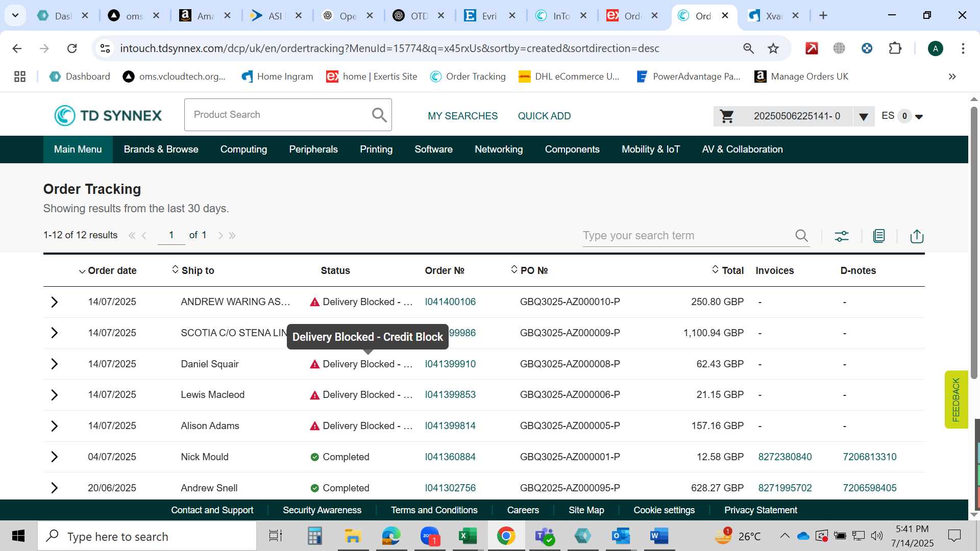Expand the Alison Adams order row
The image size is (980, 551).
point(55,426)
